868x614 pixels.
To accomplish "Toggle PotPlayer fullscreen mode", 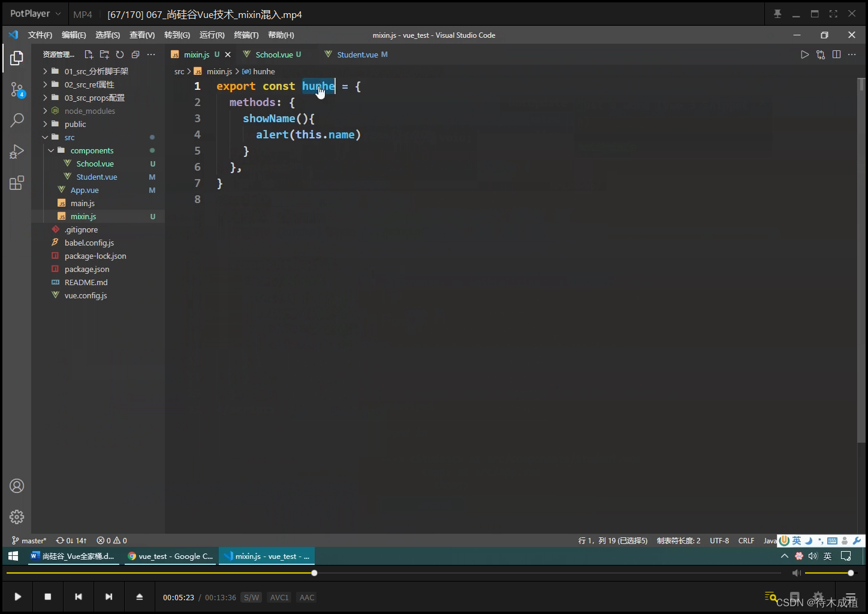I will click(833, 14).
